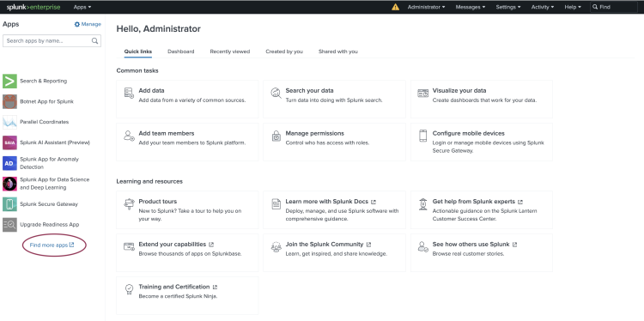
Task: Open Search & Reporting app name
Action: [x=44, y=81]
